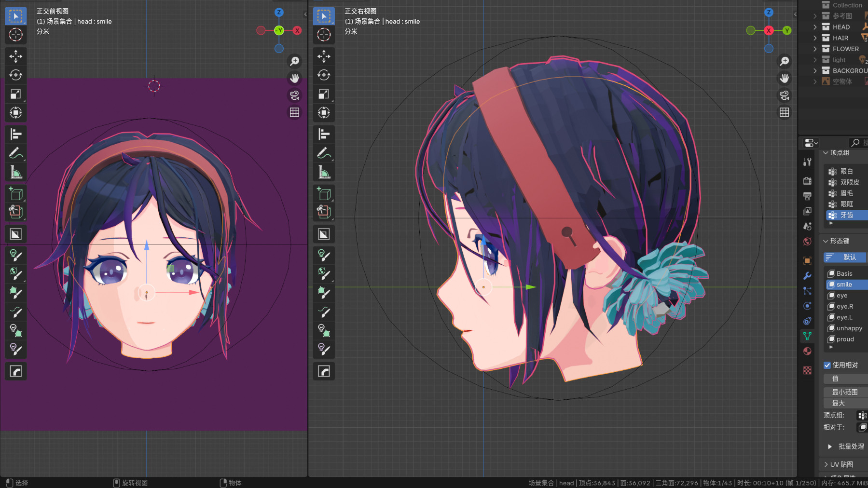868x488 pixels.
Task: Open the properties editor type dropdown
Action: coord(811,143)
